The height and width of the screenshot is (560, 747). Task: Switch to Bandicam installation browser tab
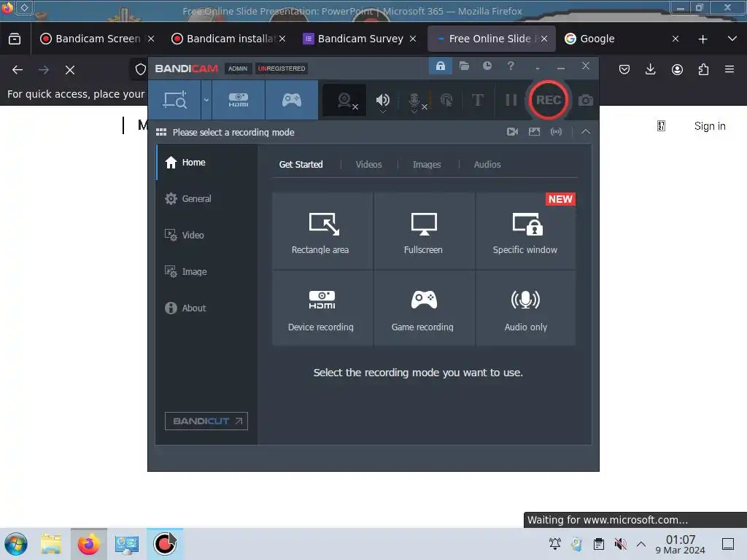point(224,39)
